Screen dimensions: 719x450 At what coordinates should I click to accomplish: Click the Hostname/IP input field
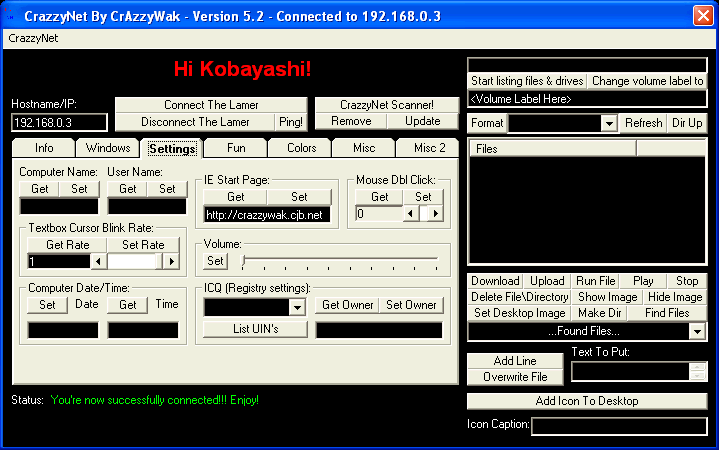59,123
